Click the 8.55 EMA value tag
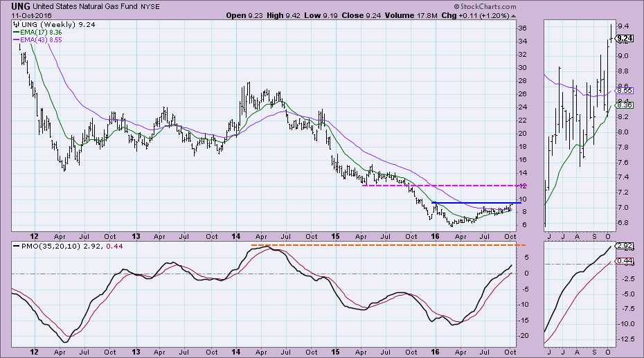 (625, 91)
